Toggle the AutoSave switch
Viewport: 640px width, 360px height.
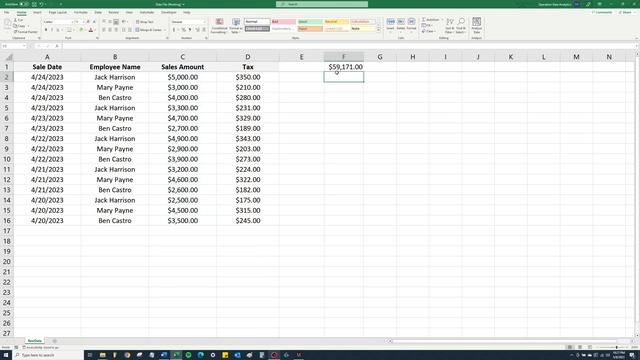[x=24, y=4]
